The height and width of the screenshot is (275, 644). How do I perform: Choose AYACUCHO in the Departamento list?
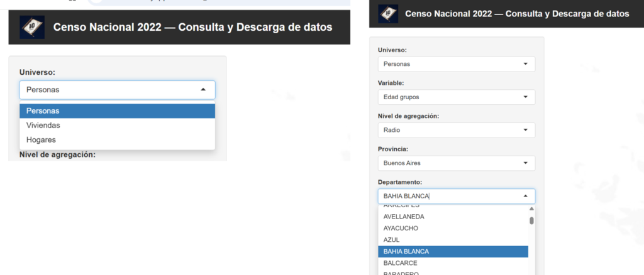click(x=401, y=228)
